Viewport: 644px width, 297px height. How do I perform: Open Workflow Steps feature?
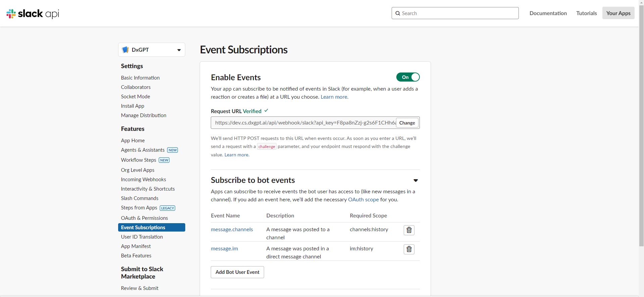coord(139,160)
